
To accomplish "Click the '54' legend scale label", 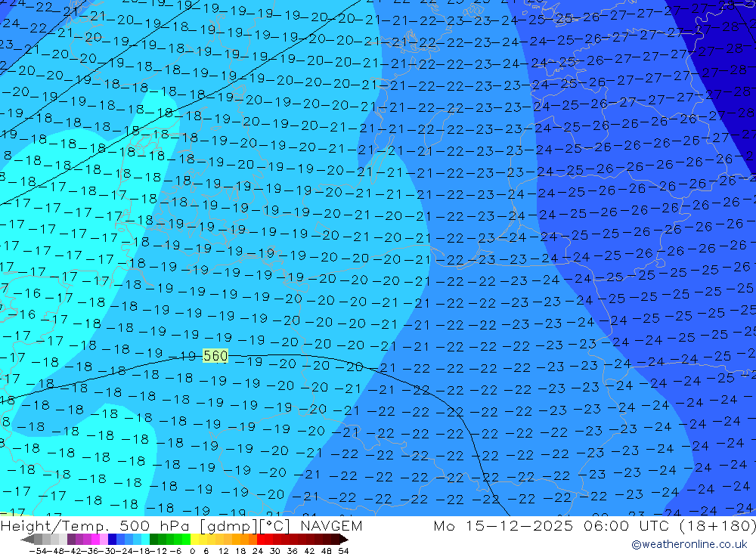I will 343,551.
